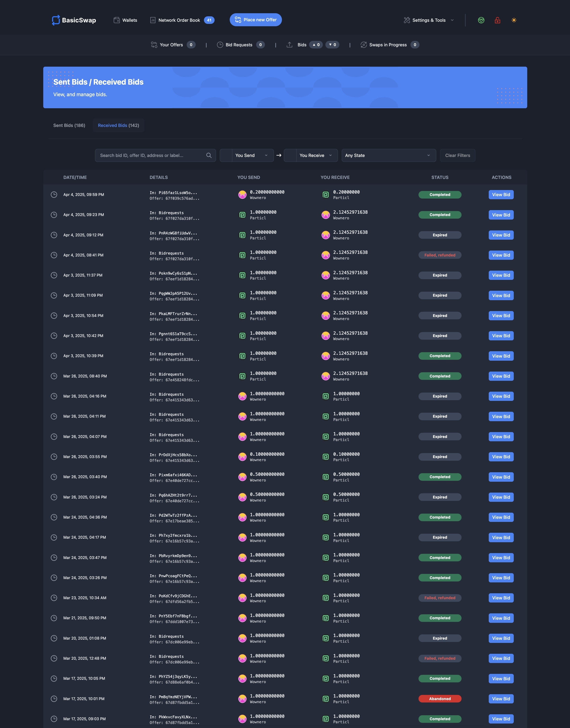Viewport: 570px width, 728px height.
Task: Click the search magnifier in the bid search bar
Action: pyautogui.click(x=209, y=155)
